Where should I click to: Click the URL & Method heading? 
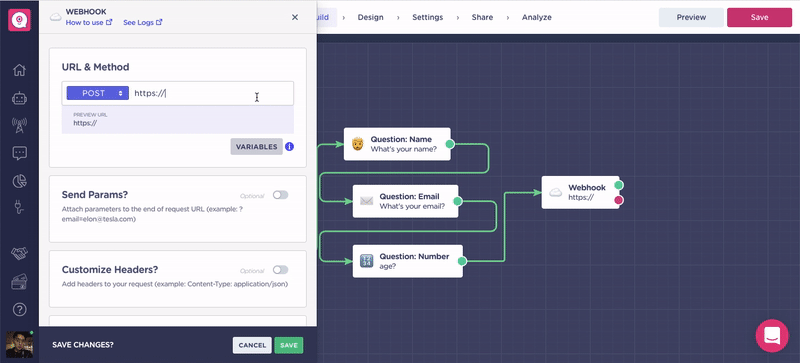click(95, 67)
